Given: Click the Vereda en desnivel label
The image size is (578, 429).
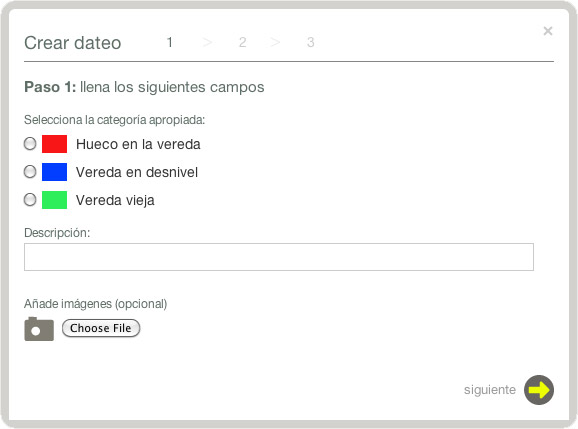Looking at the screenshot, I should click(x=137, y=172).
